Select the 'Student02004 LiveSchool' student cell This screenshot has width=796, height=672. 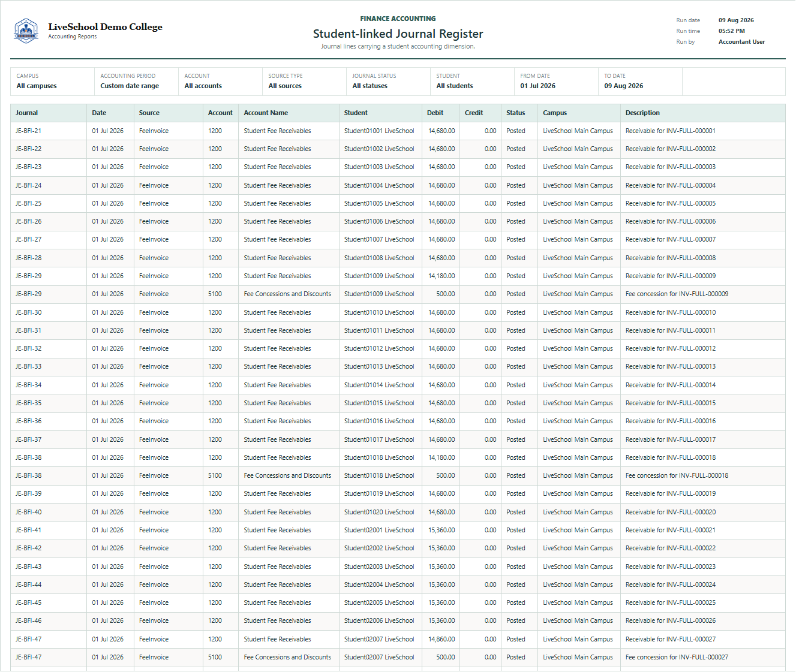(379, 584)
